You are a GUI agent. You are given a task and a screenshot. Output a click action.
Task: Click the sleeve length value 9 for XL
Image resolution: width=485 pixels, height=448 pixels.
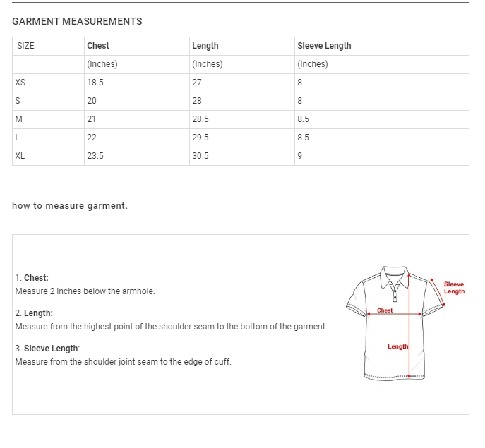[x=300, y=156]
